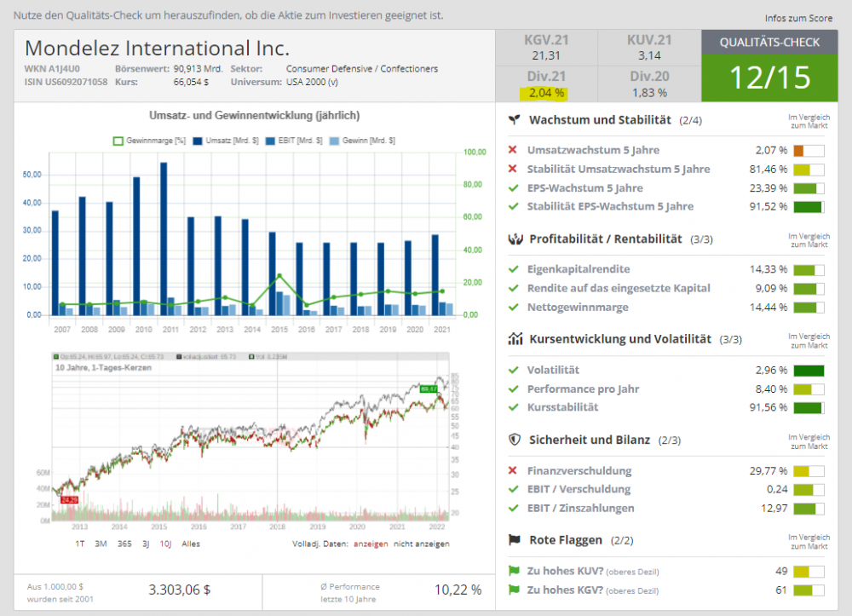Click the plant icon beside Wachstum und Stabilität
The image size is (852, 616).
(x=514, y=120)
